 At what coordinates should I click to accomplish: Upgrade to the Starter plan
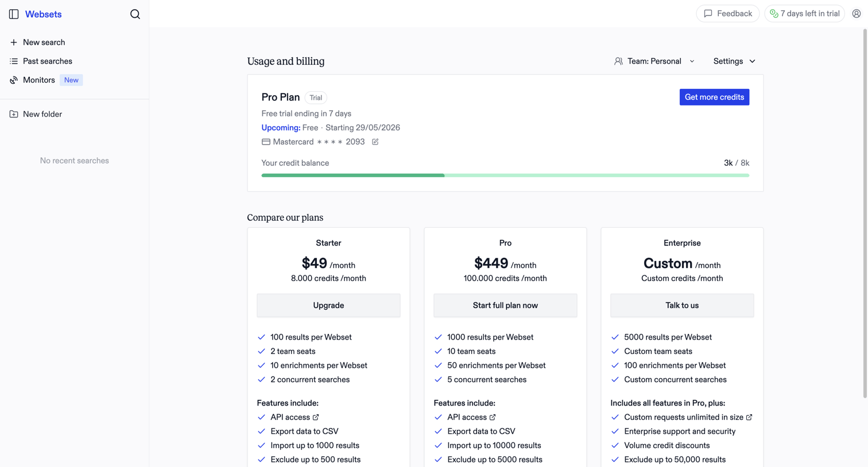[x=328, y=305]
